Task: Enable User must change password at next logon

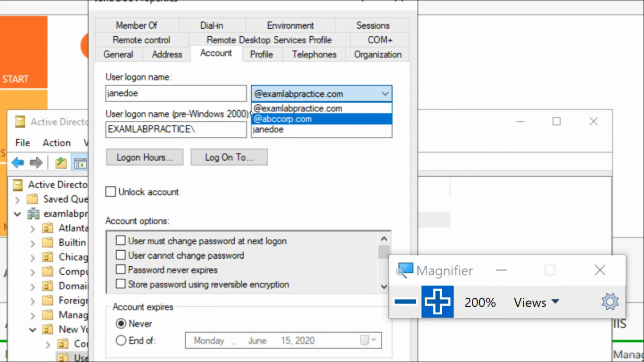Action: point(121,241)
